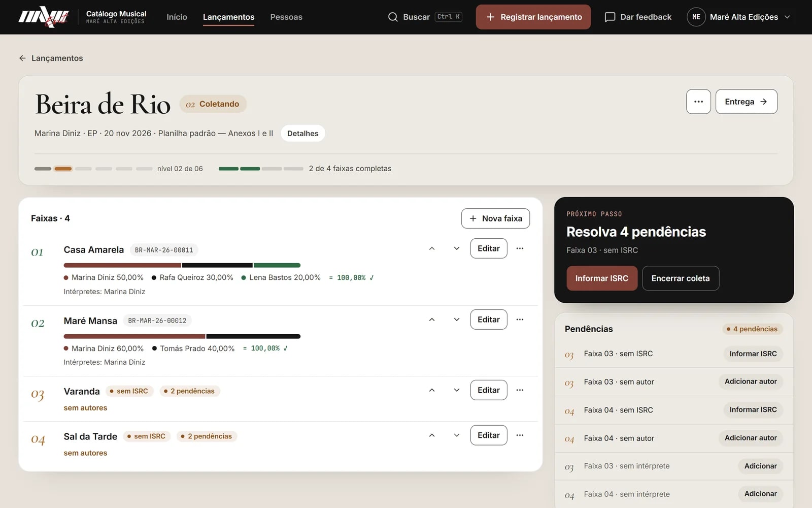Open more options for Sal da Tarde
The height and width of the screenshot is (508, 812).
(x=520, y=435)
